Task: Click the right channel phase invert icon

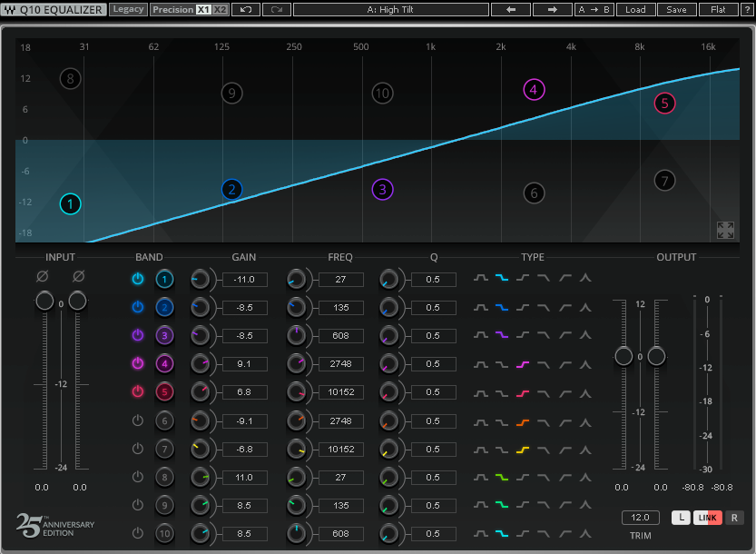Action: coord(79,276)
